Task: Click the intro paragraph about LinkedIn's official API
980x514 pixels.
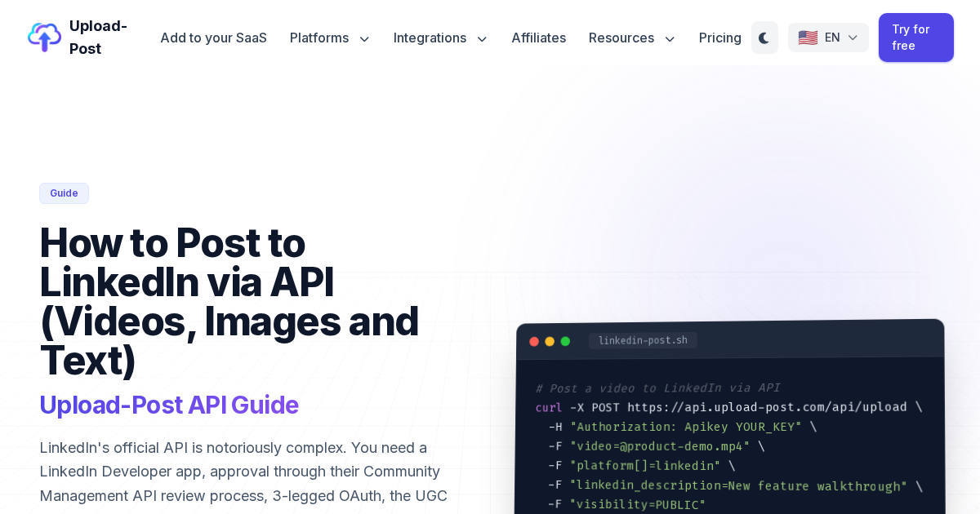Action: tap(243, 472)
